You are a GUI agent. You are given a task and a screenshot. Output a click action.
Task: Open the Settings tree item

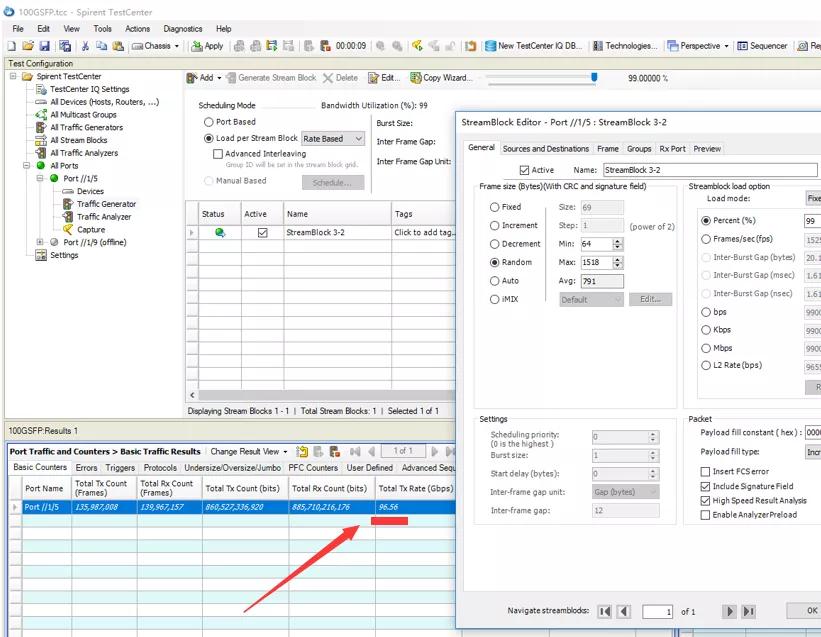(x=64, y=255)
